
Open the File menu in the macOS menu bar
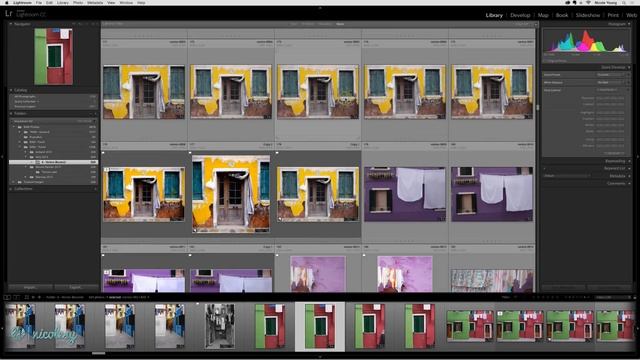tap(39, 2)
